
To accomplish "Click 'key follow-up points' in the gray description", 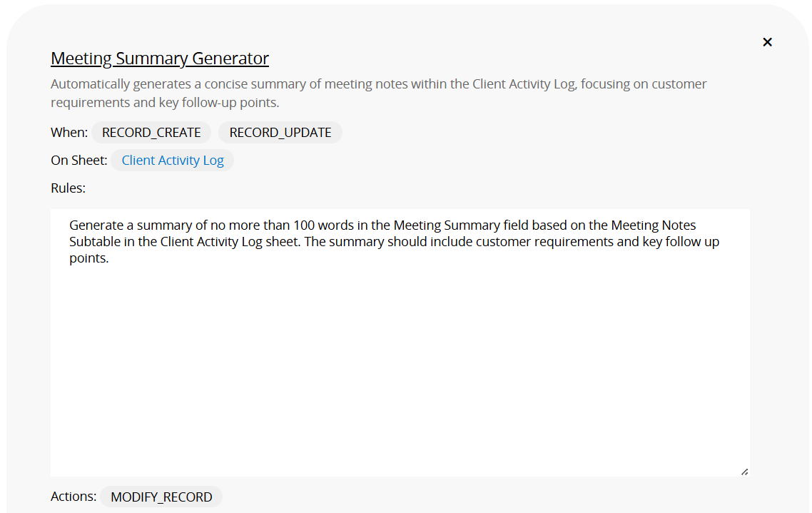I will (214, 103).
